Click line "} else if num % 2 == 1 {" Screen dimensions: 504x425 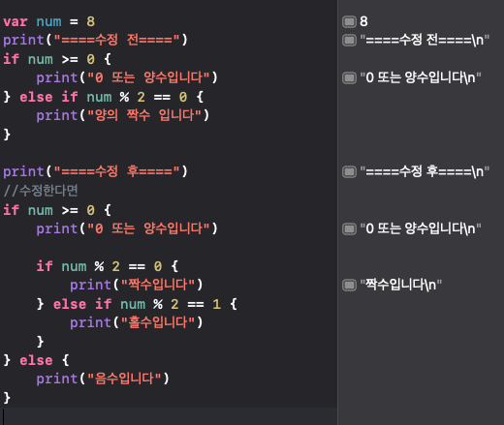click(x=137, y=304)
